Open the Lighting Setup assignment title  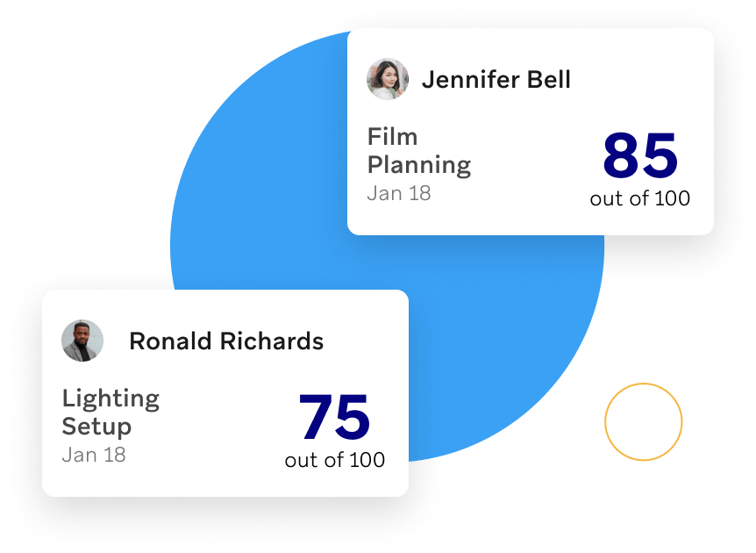pos(111,413)
